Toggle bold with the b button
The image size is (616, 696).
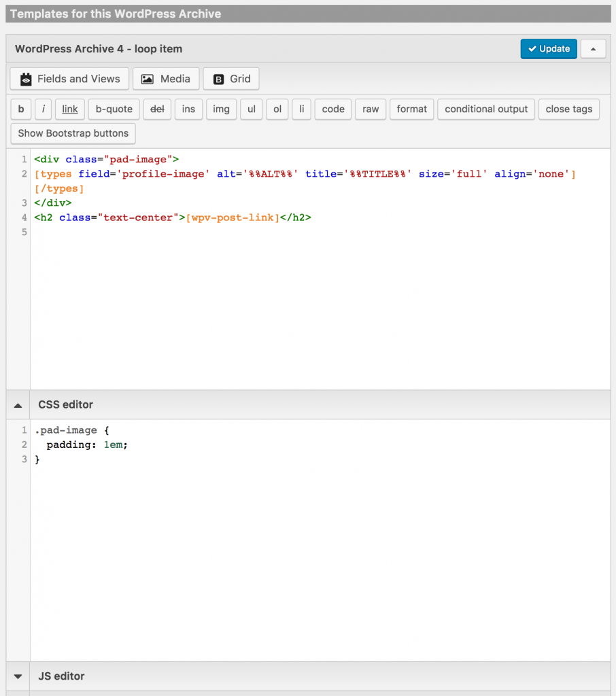point(21,109)
